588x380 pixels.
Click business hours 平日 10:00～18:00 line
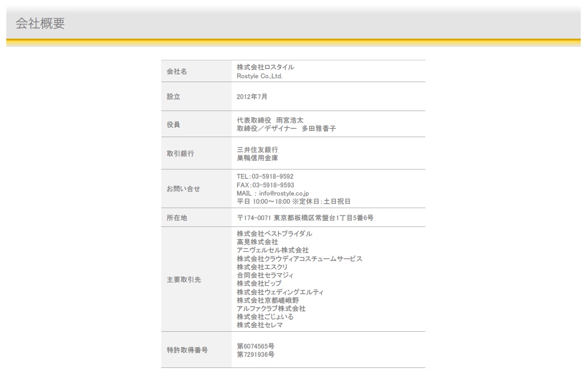[294, 201]
